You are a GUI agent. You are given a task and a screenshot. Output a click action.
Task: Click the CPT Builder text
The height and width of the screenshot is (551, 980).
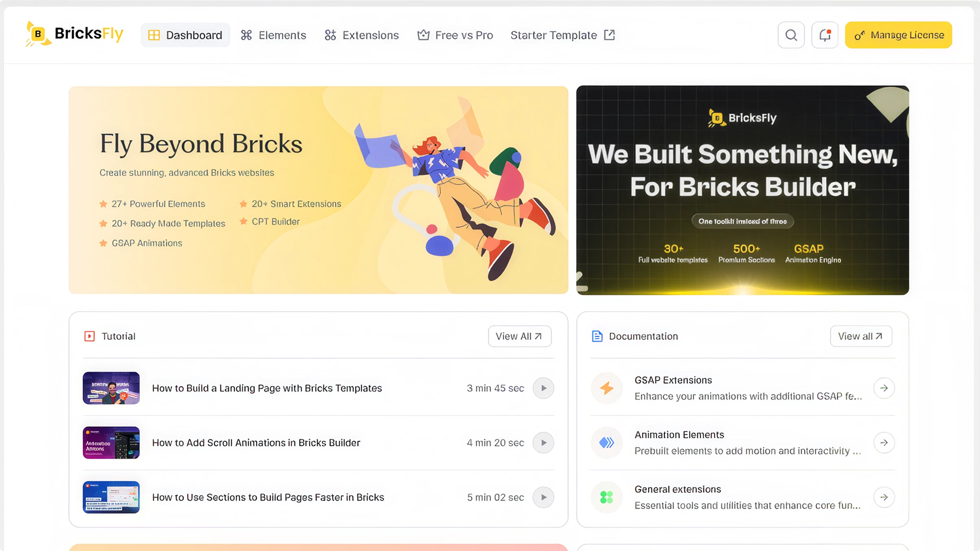pos(276,222)
